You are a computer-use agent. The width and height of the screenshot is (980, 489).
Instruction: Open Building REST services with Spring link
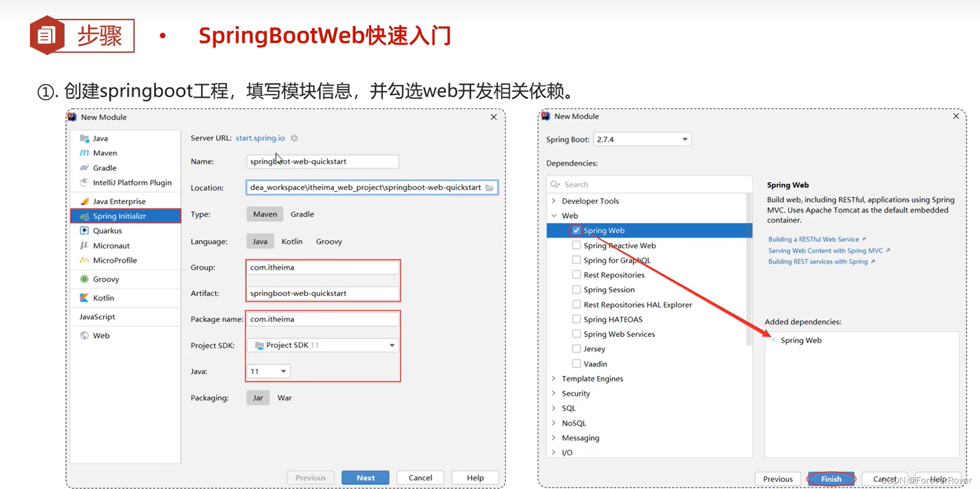[x=818, y=262]
